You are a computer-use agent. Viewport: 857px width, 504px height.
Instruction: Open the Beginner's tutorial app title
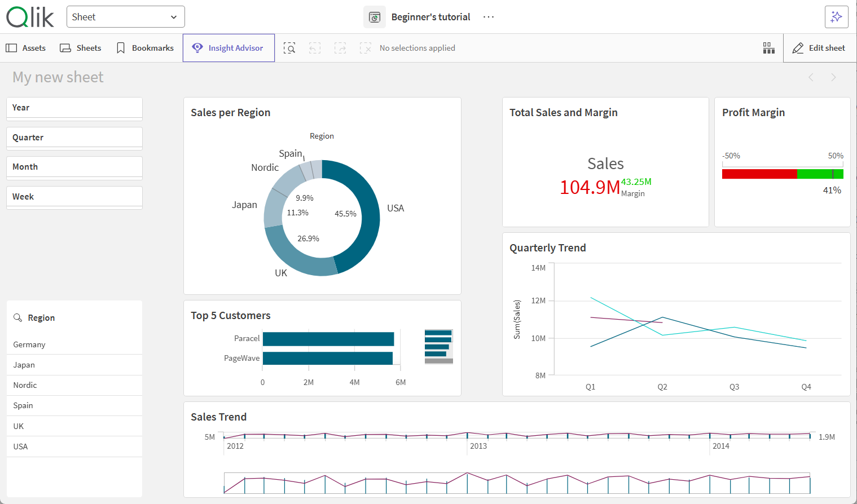coord(430,17)
